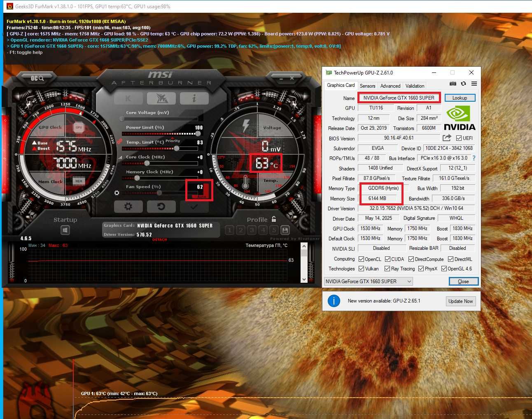
Task: Open the curve editor icon beside Core Clock
Action: pos(120,157)
